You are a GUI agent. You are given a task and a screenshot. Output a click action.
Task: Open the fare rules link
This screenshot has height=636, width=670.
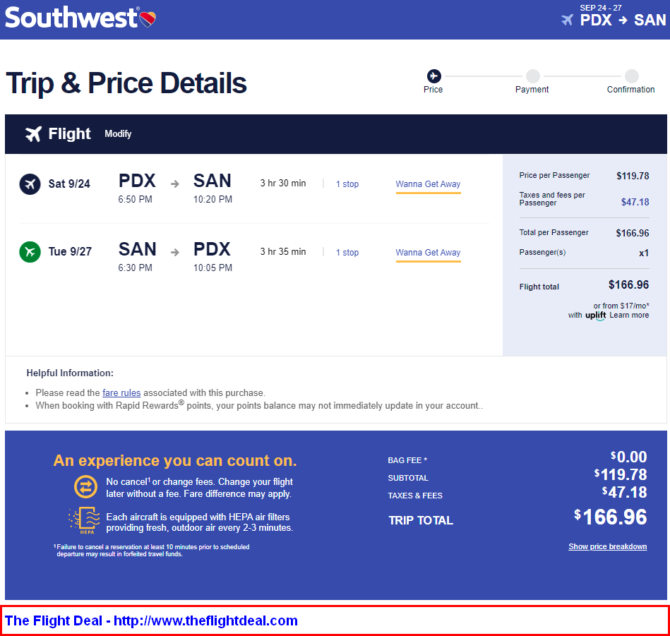pyautogui.click(x=120, y=393)
